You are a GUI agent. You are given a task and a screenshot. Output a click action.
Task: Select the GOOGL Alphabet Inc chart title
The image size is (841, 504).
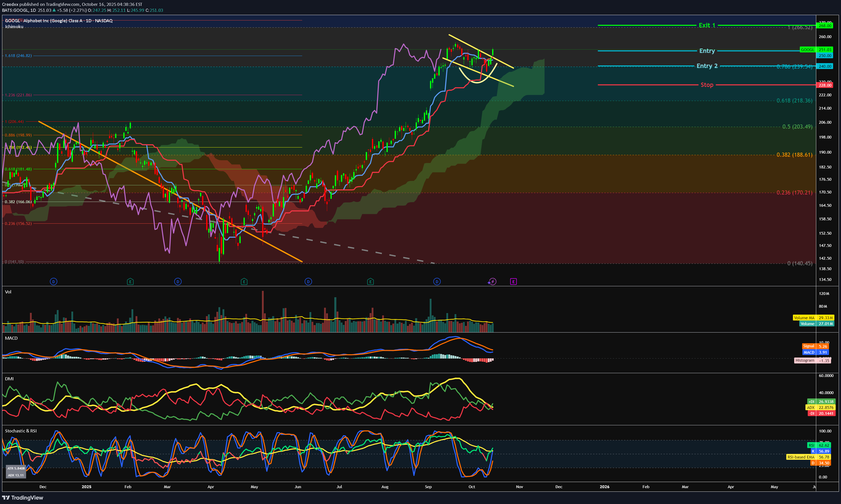tap(58, 21)
